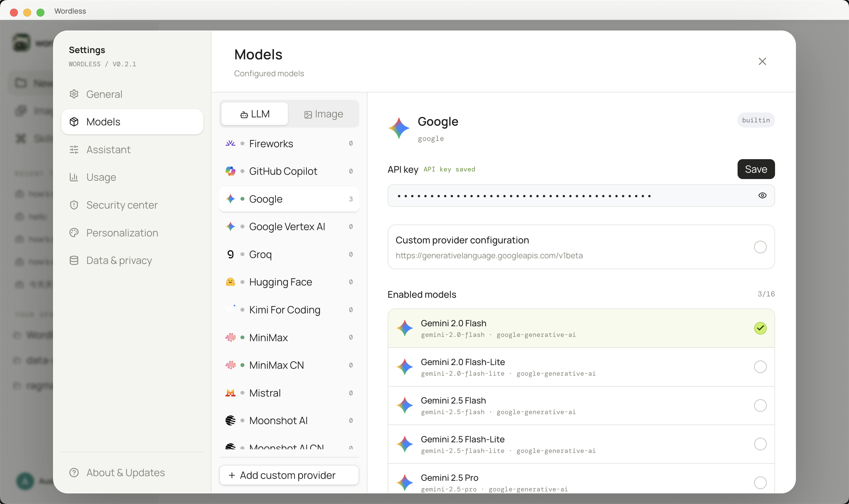Click the 'API key saved' status text

coord(449,169)
